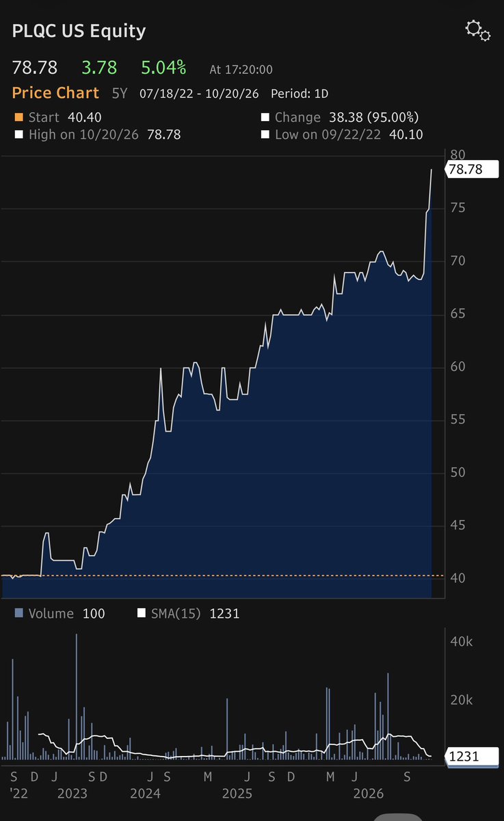Tap the 75 price axis label
The height and width of the screenshot is (821, 504).
[457, 207]
